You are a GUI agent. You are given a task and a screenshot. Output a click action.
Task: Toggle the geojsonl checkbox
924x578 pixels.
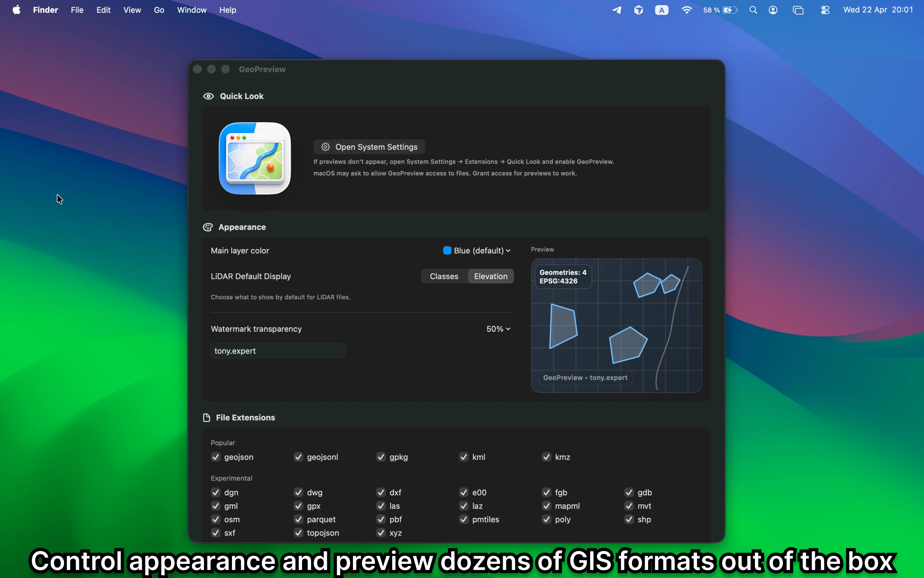[299, 457]
